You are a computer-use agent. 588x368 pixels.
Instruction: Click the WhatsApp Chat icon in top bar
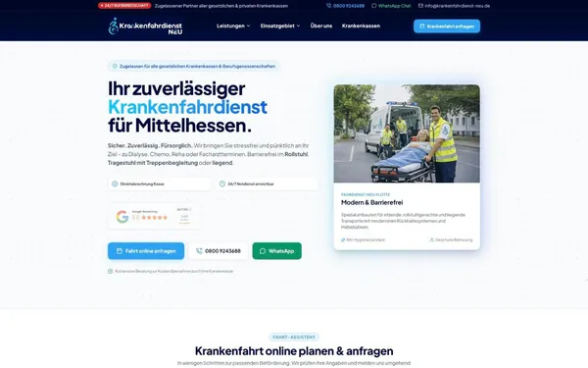coord(374,6)
